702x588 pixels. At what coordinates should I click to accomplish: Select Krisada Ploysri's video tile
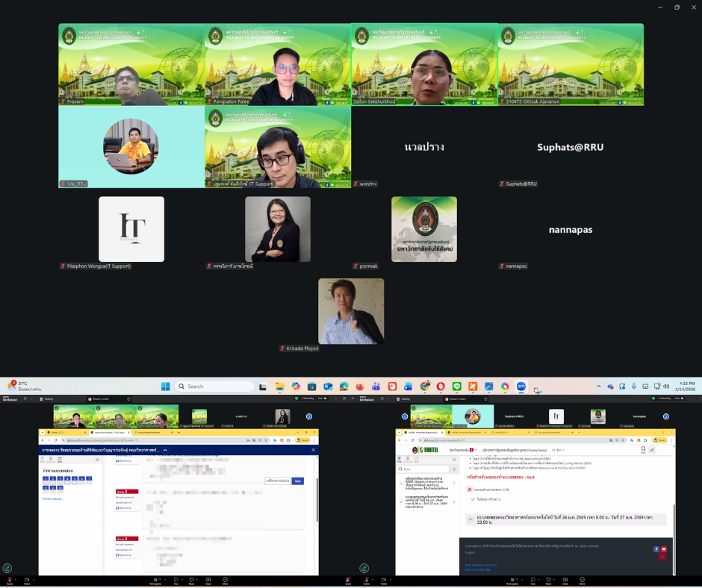click(x=351, y=311)
